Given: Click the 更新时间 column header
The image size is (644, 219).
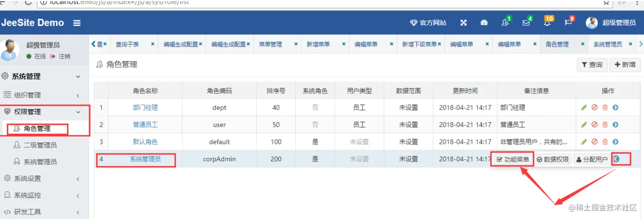Looking at the screenshot, I should [x=465, y=91].
